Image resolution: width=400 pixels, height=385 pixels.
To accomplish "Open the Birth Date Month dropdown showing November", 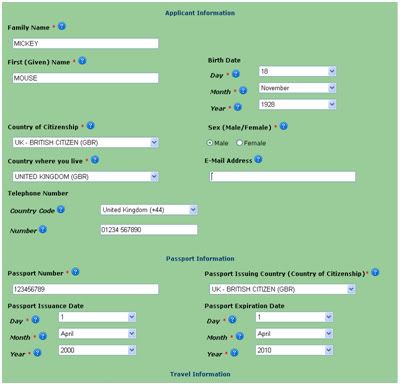I will pos(297,88).
